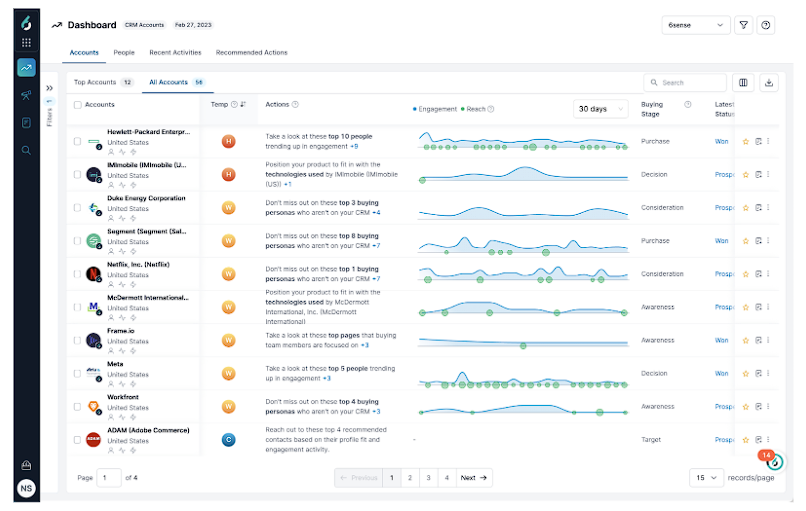Screen dimensions: 806x511
Task: Check the Duke Energy Corporation row checkbox
Action: click(77, 208)
